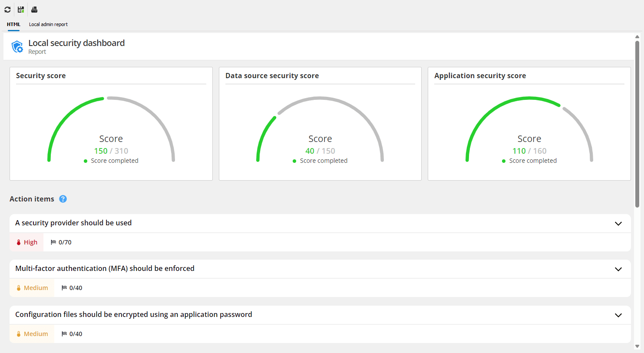
Task: Click the scrollbar down arrow
Action: click(637, 346)
